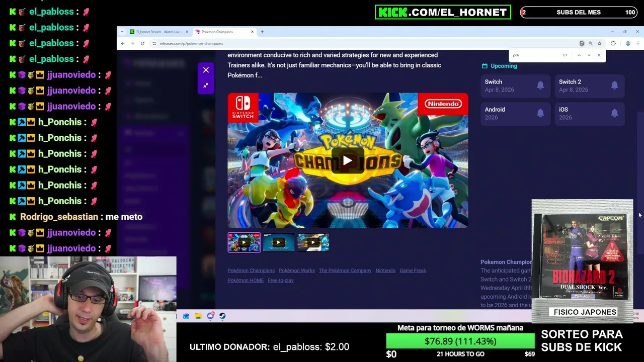The image size is (644, 362).
Task: Open the browser three-dot menu
Action: coord(637,43)
